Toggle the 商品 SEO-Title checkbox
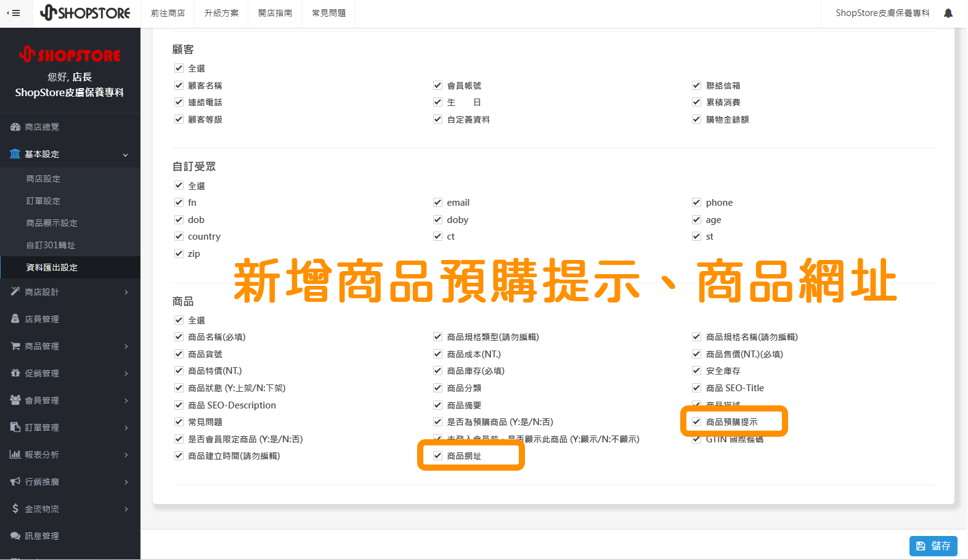 coord(696,388)
